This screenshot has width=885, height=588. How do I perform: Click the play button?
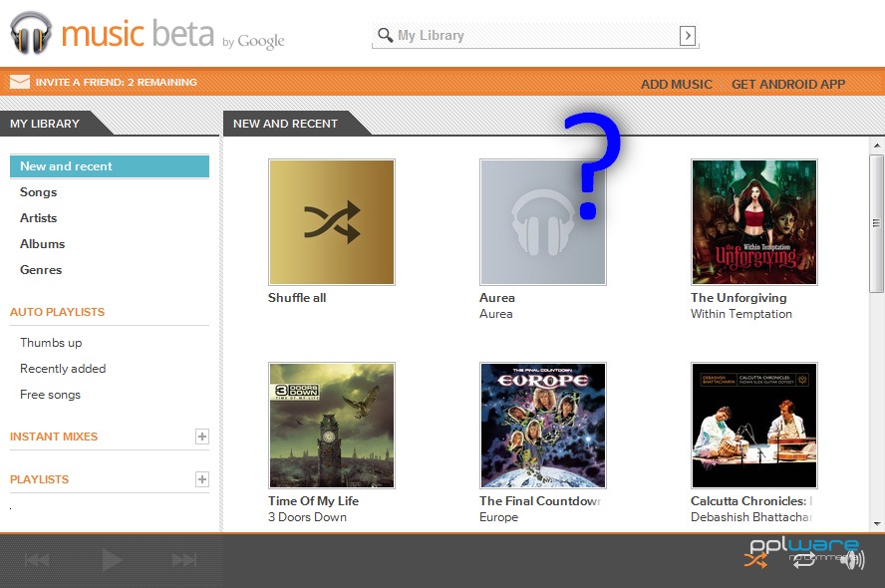pos(112,560)
